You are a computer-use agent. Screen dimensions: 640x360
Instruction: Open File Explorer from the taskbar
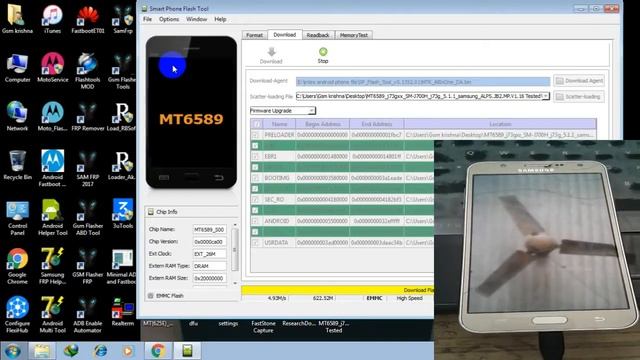pyautogui.click(x=42, y=351)
